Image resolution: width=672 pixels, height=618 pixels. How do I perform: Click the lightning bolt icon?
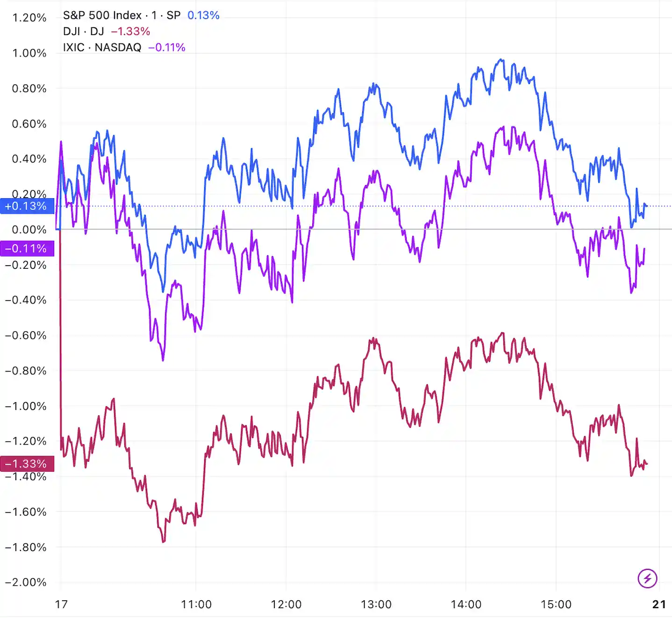647,579
